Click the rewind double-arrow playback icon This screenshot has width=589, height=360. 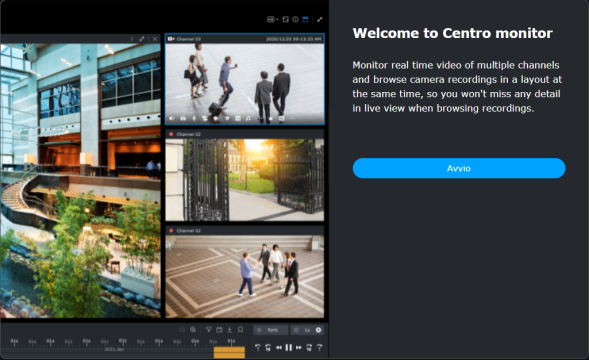(x=279, y=348)
